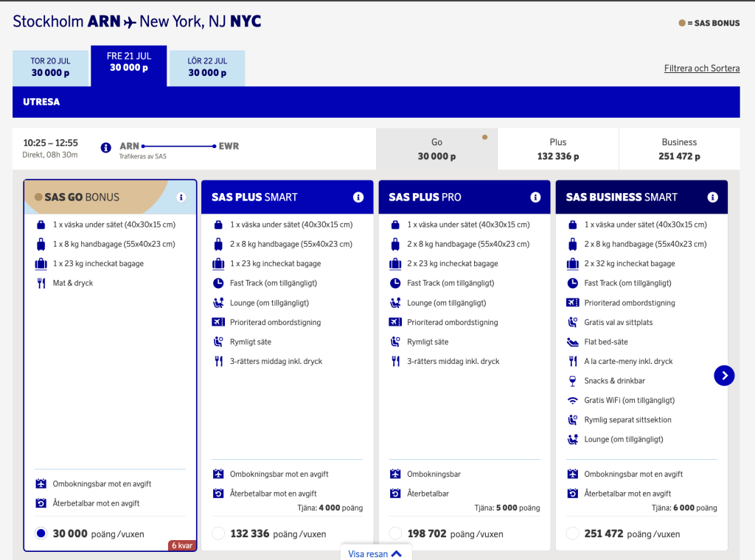The height and width of the screenshot is (560, 755).
Task: Open info icon on SAS Plus Smart card
Action: pyautogui.click(x=358, y=197)
